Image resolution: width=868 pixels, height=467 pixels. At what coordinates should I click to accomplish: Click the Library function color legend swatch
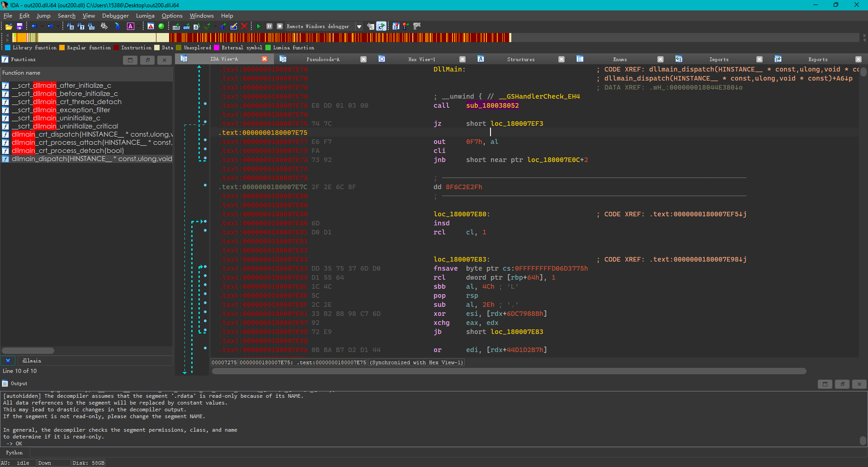[x=8, y=48]
